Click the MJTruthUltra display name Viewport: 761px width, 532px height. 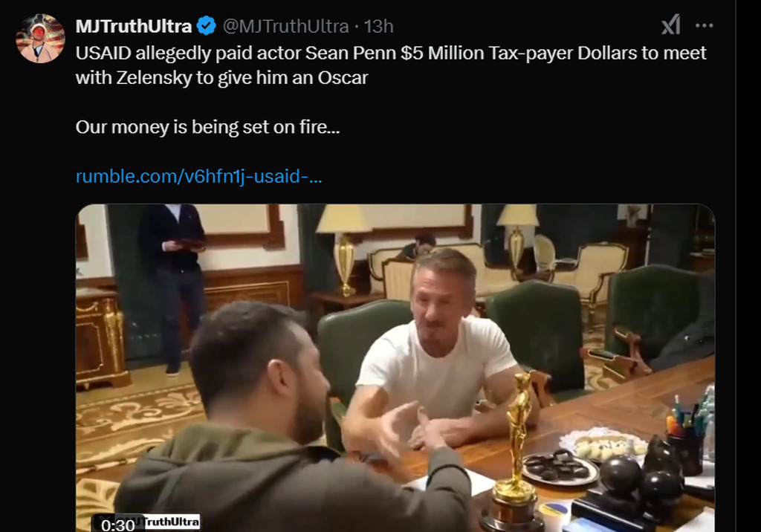pos(134,26)
